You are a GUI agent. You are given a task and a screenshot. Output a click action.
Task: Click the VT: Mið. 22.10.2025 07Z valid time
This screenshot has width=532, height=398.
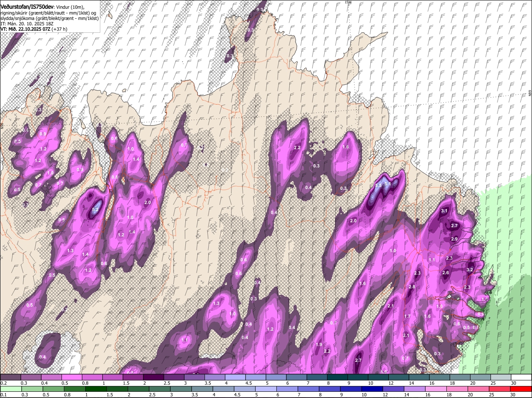click(25, 29)
